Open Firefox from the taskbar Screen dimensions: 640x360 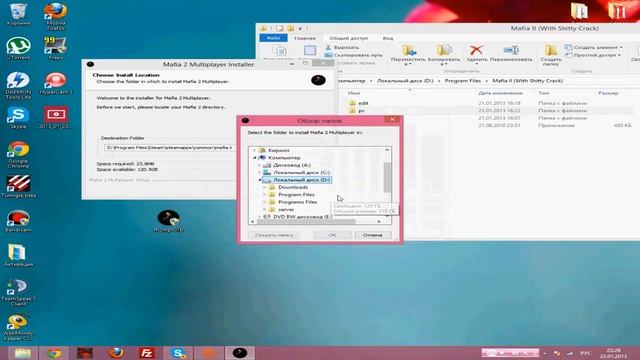click(116, 353)
